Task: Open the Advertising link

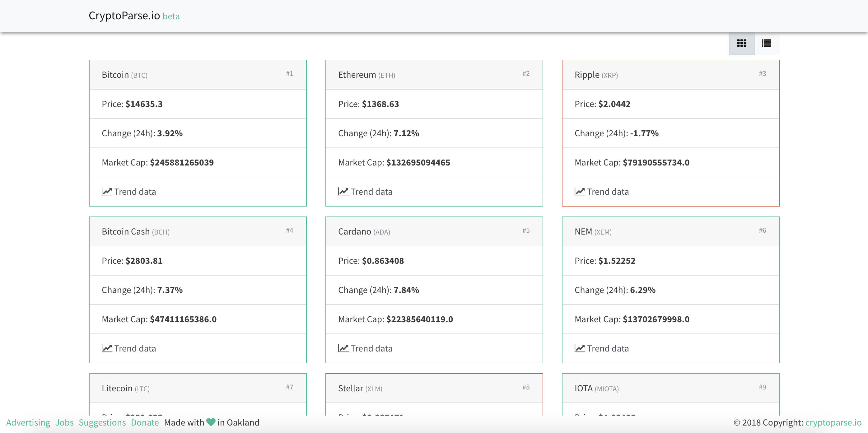Action: (x=28, y=422)
